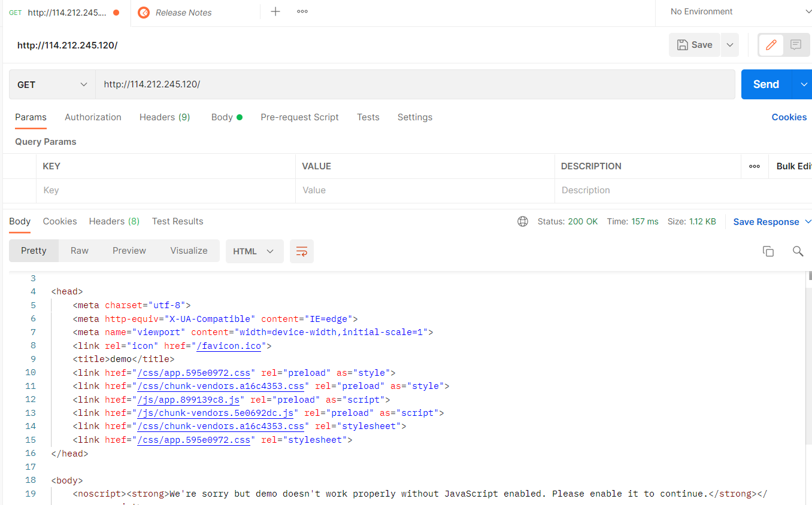Screen dimensions: 812x505
Task: Switch to the Raw response view
Action: pyautogui.click(x=80, y=251)
